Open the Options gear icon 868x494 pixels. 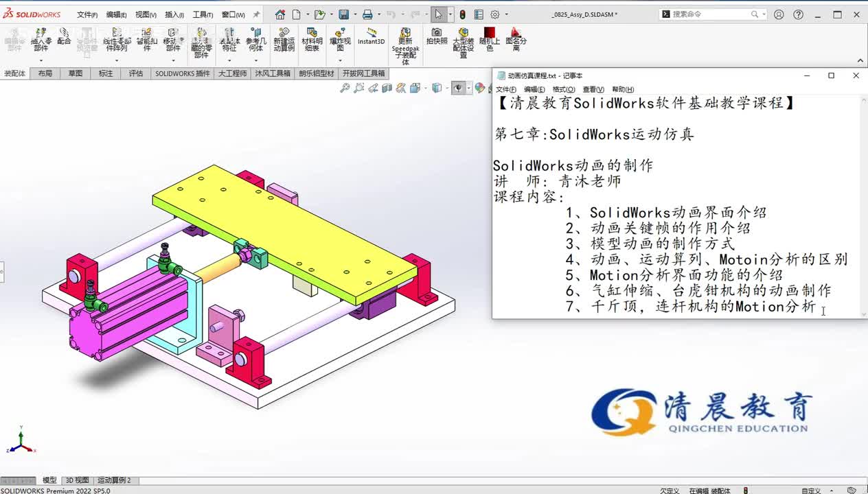[x=494, y=14]
